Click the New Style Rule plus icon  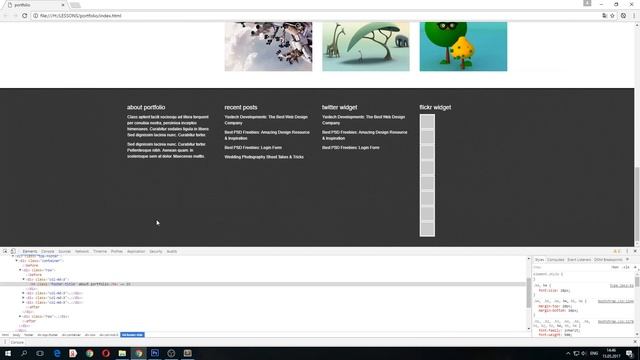click(635, 267)
